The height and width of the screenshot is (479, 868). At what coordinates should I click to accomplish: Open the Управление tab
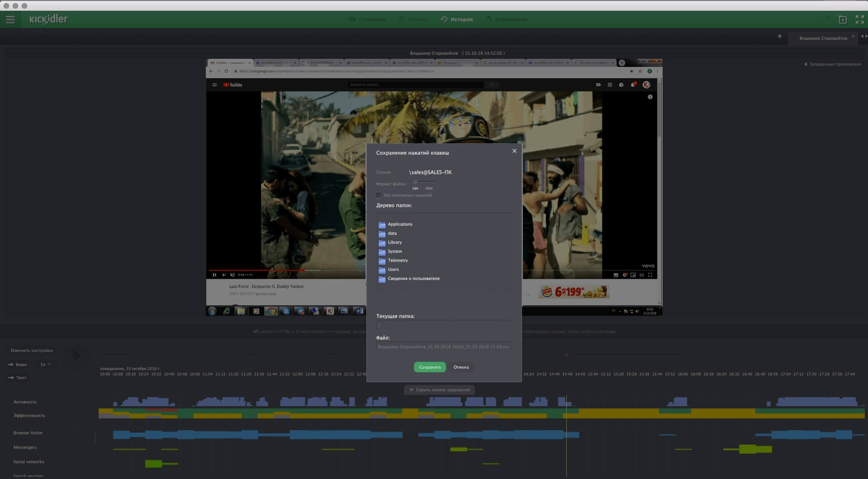(x=506, y=19)
